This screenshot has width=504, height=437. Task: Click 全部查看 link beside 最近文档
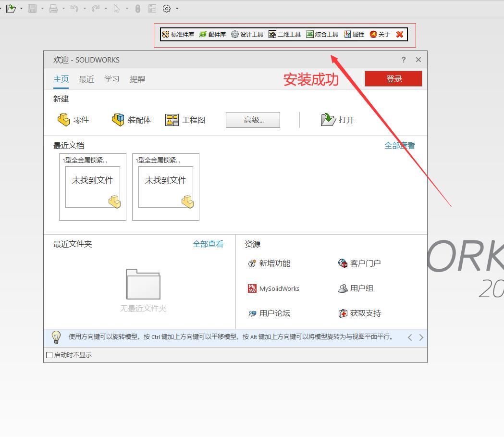click(399, 145)
